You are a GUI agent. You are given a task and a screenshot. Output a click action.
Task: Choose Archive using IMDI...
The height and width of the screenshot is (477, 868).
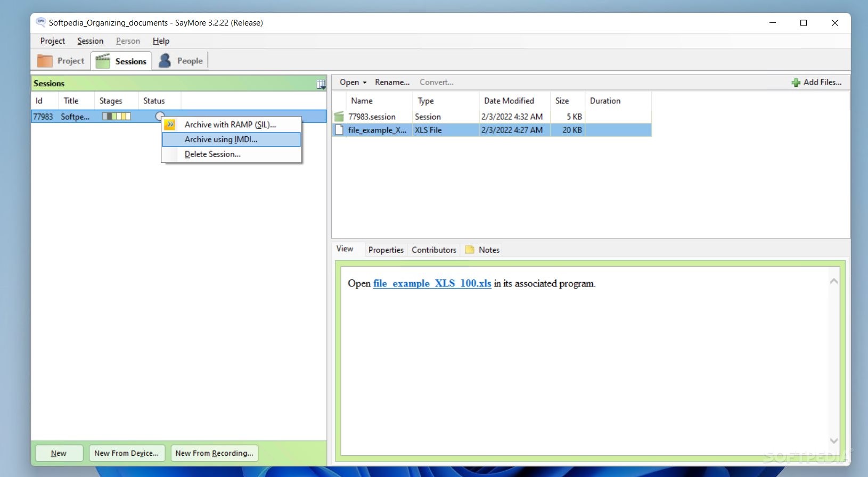coord(231,139)
